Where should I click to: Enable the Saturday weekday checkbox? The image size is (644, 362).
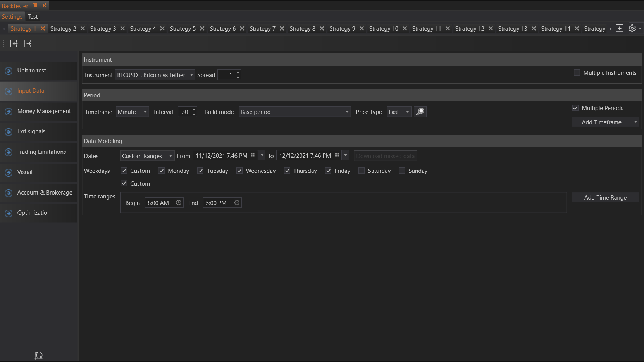(362, 171)
